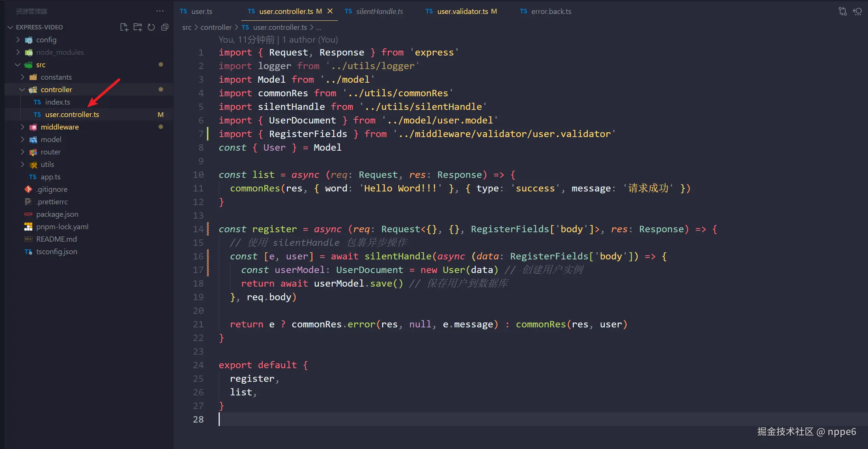The height and width of the screenshot is (449, 868).
Task: Close the user.controller.ts tab
Action: tap(330, 11)
